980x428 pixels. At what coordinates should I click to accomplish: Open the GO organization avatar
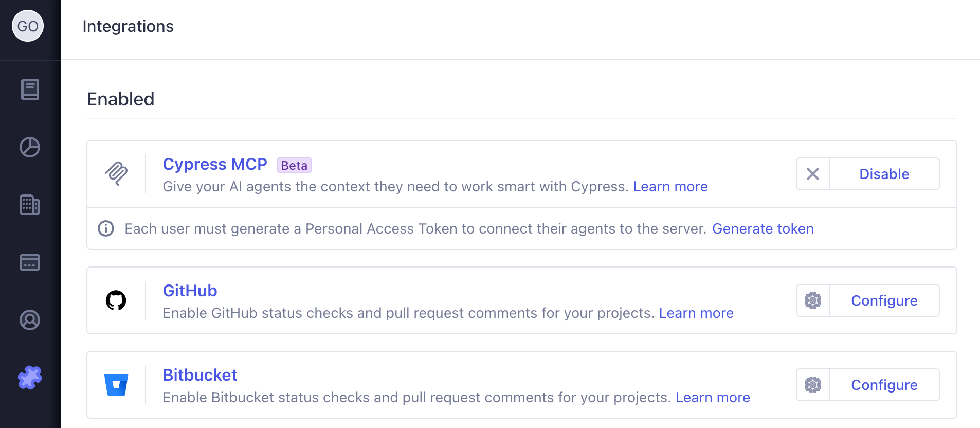tap(28, 26)
